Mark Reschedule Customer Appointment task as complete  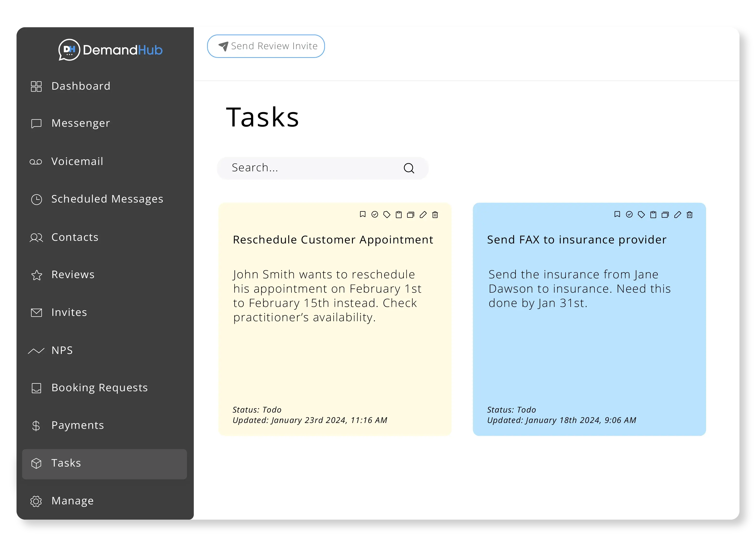pos(375,214)
